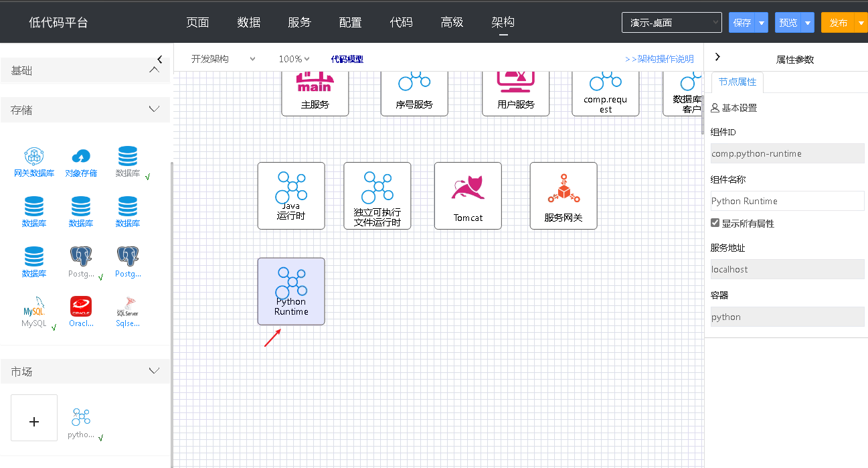The width and height of the screenshot is (868, 468).
Task: Select the 网关数据库 component icon
Action: 34,157
